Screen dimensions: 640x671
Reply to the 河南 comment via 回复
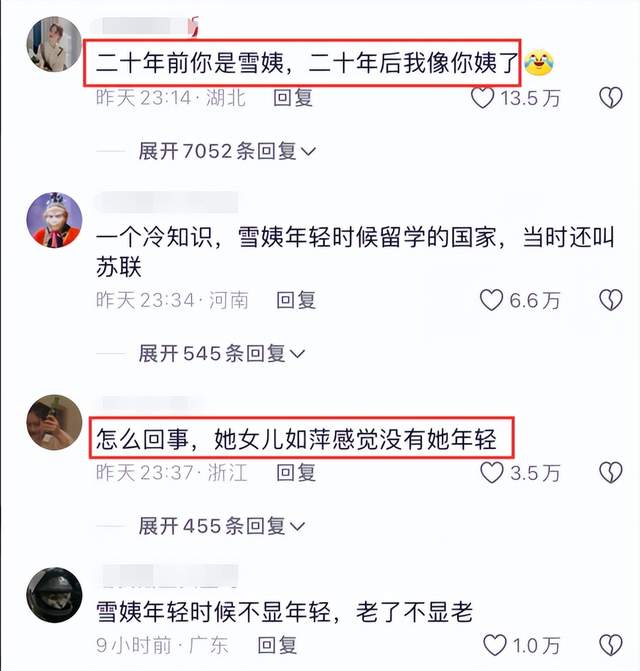(296, 300)
